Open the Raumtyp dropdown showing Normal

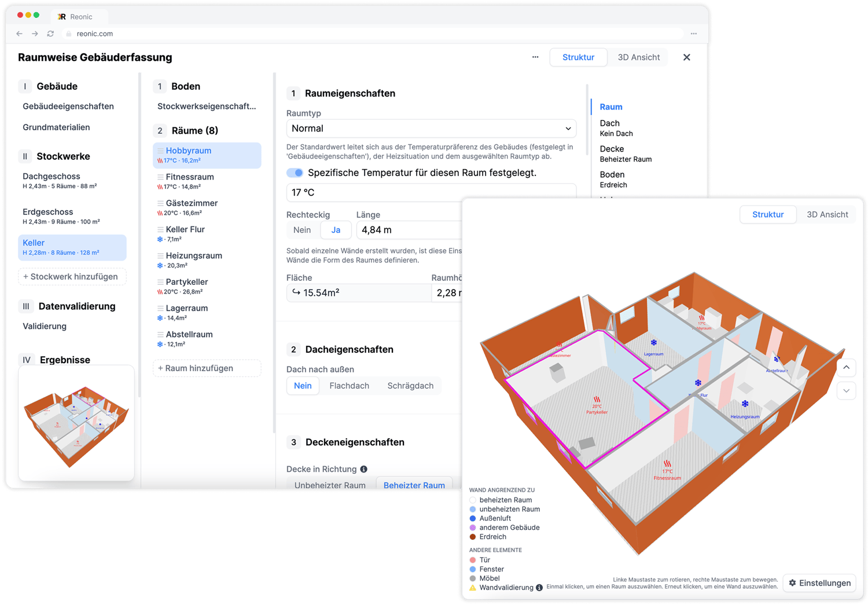[x=431, y=129]
